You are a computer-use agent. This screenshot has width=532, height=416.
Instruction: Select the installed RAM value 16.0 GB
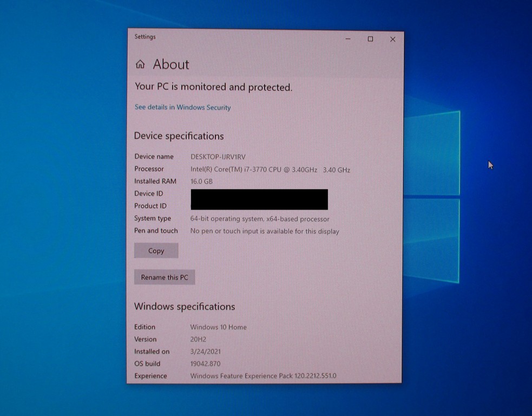coord(201,181)
